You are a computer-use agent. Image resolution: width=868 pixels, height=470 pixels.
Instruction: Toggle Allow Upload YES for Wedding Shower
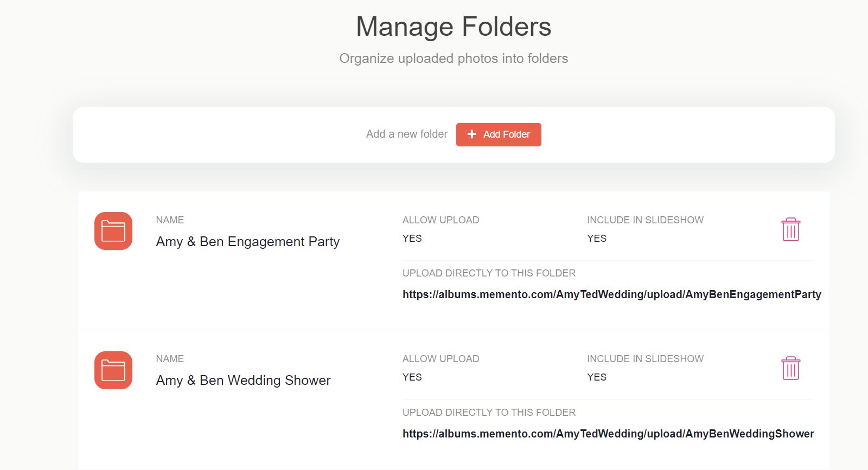pyautogui.click(x=412, y=377)
